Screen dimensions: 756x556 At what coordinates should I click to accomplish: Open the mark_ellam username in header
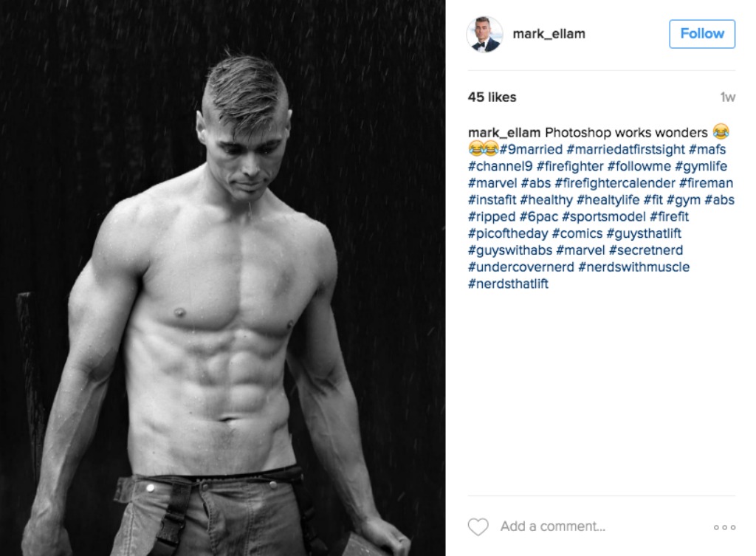tap(549, 34)
